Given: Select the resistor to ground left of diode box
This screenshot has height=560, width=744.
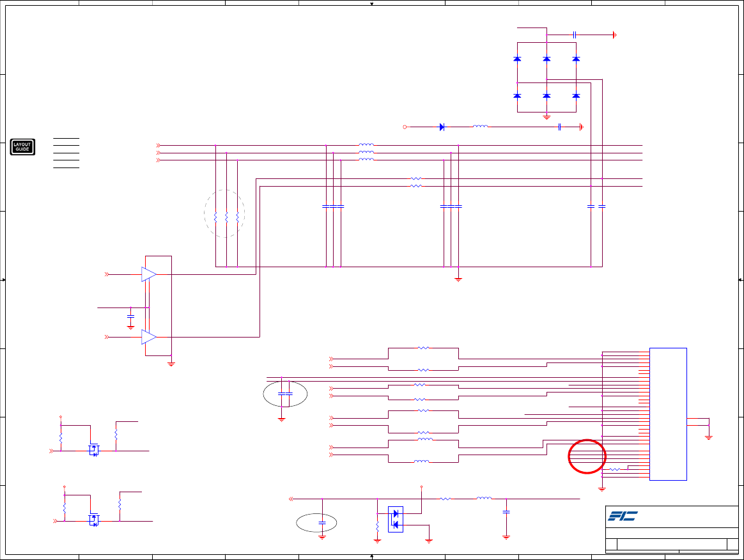Looking at the screenshot, I should coord(377,526).
